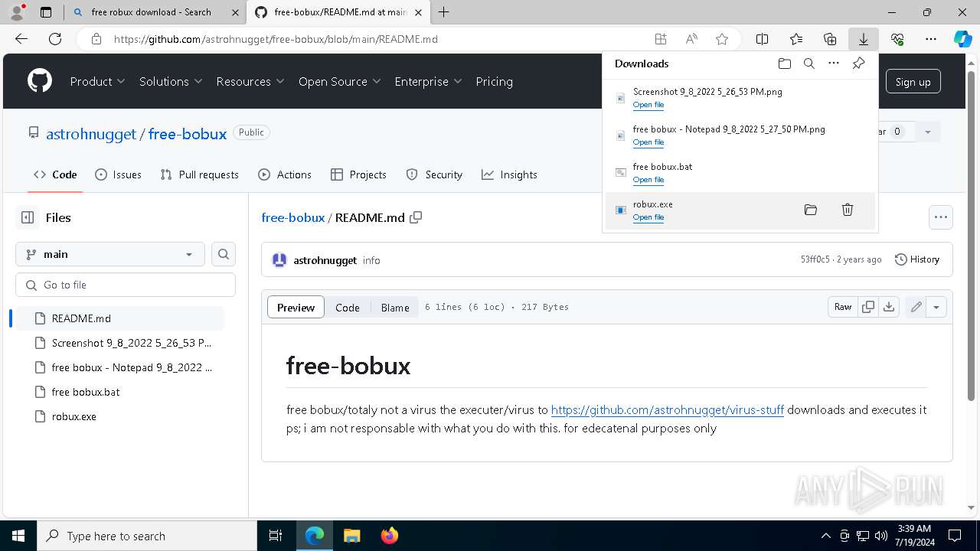Download raw README file icon

coord(888,307)
